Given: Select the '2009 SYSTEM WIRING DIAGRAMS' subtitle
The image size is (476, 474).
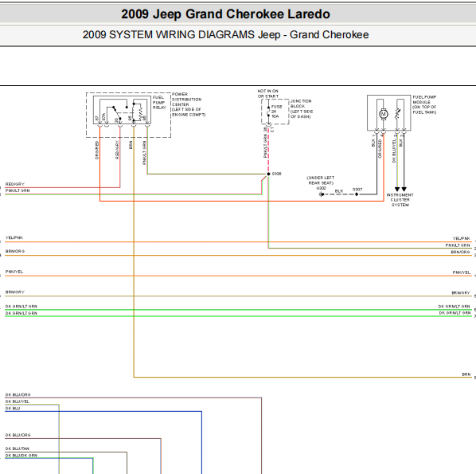Looking at the screenshot, I should (x=169, y=34).
